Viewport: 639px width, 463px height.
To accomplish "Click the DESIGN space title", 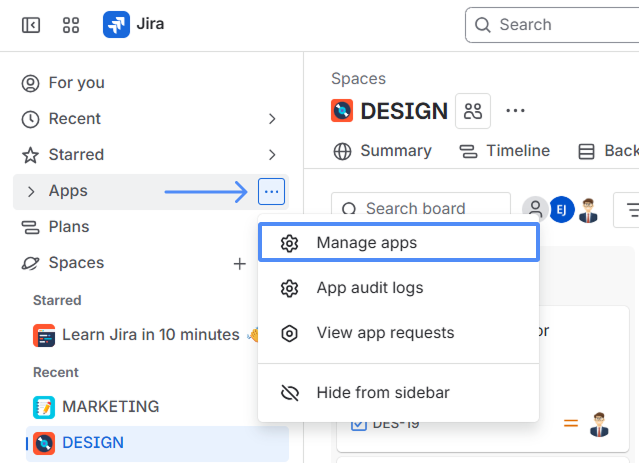I will click(x=404, y=111).
